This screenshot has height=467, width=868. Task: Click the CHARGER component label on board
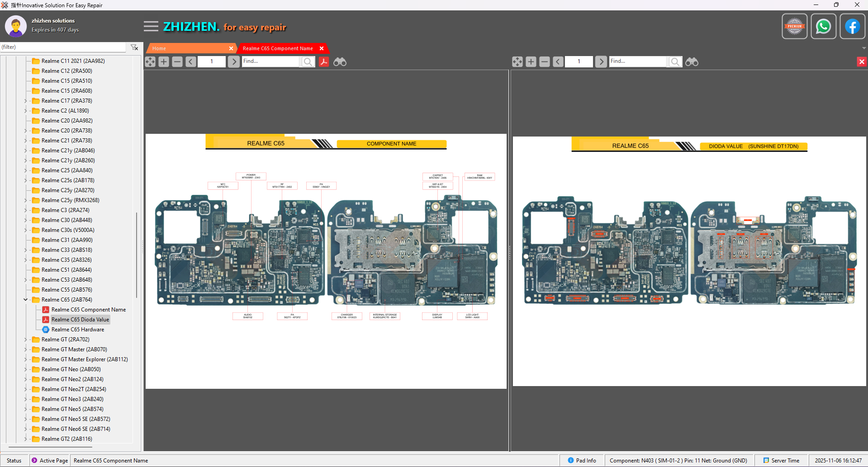tap(347, 316)
